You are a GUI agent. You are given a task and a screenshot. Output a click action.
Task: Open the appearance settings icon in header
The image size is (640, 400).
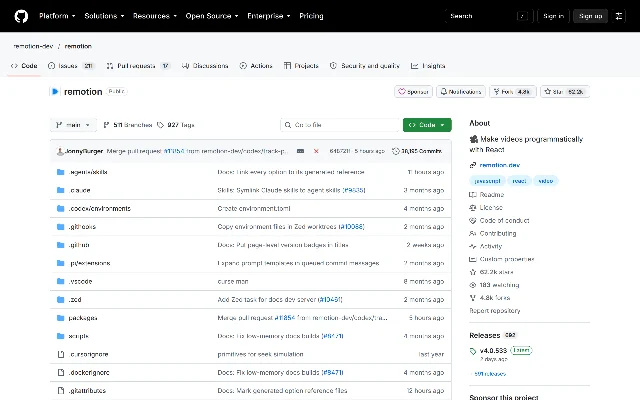pos(619,16)
